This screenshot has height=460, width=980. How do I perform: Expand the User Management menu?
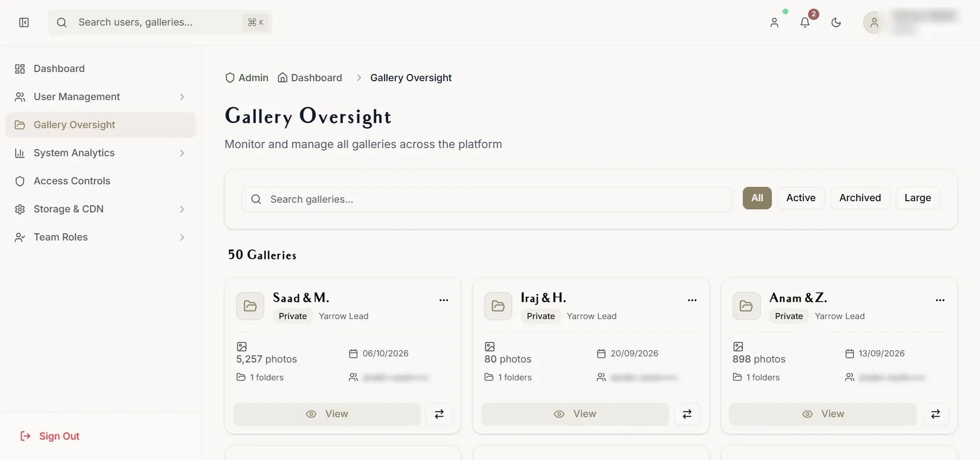(x=100, y=97)
